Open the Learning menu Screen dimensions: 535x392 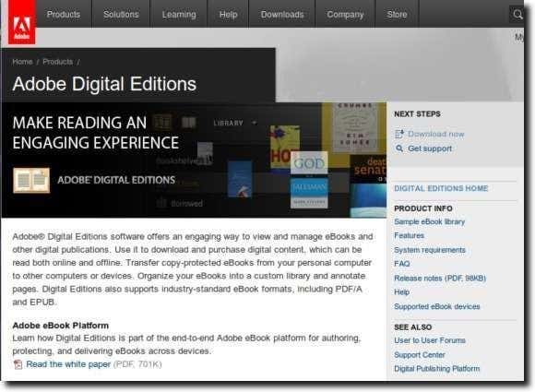(x=179, y=15)
